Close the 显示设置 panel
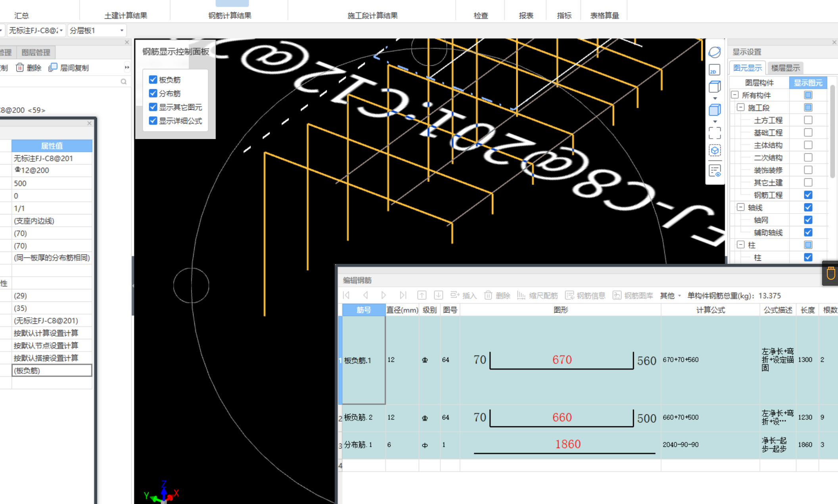The image size is (838, 504). 834,42
